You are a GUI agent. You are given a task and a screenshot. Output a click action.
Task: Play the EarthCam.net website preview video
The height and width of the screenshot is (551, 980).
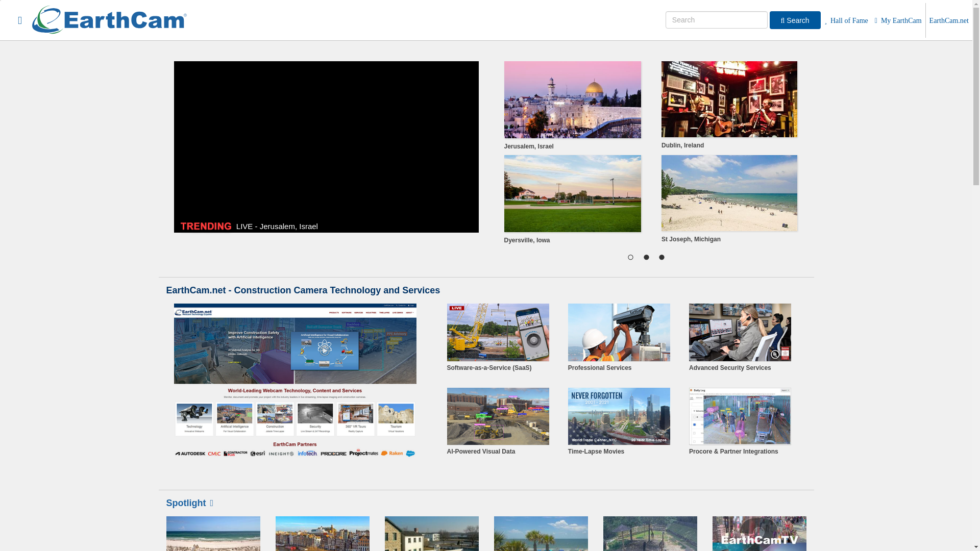(x=295, y=381)
